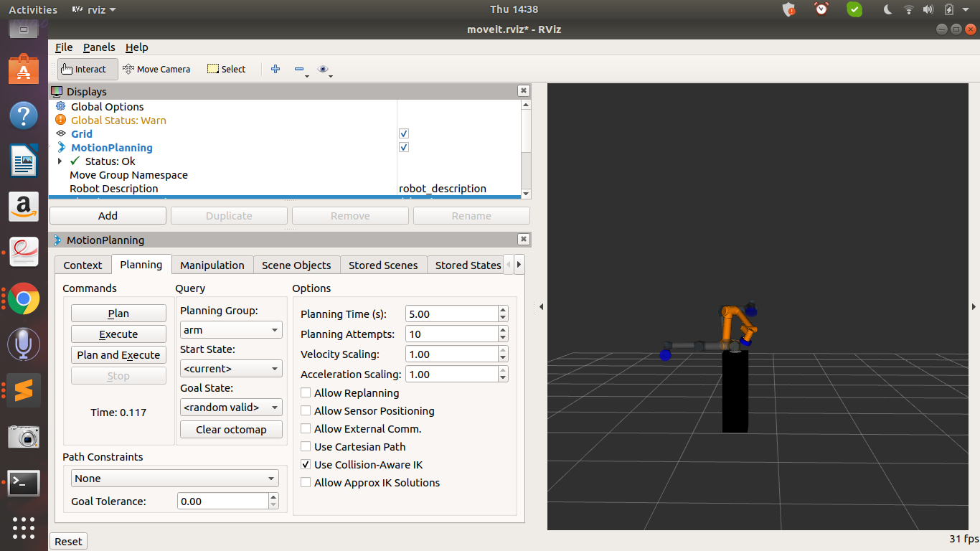Viewport: 980px width, 551px height.
Task: Click the minus toolbar icon to remove a tool
Action: pos(299,69)
